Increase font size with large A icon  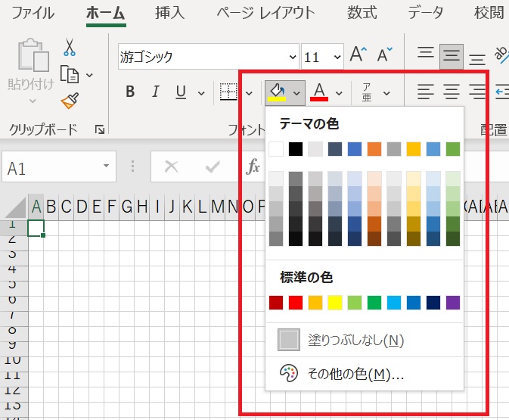point(358,54)
